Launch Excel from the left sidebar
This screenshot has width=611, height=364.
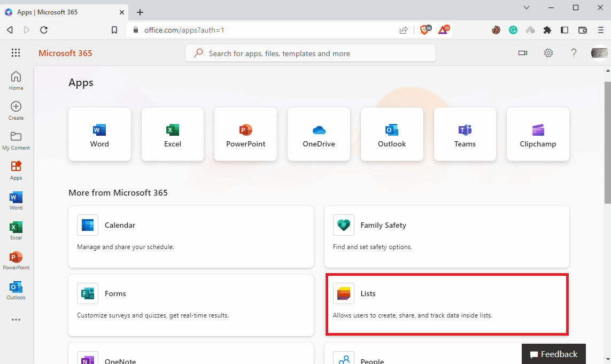(x=16, y=231)
